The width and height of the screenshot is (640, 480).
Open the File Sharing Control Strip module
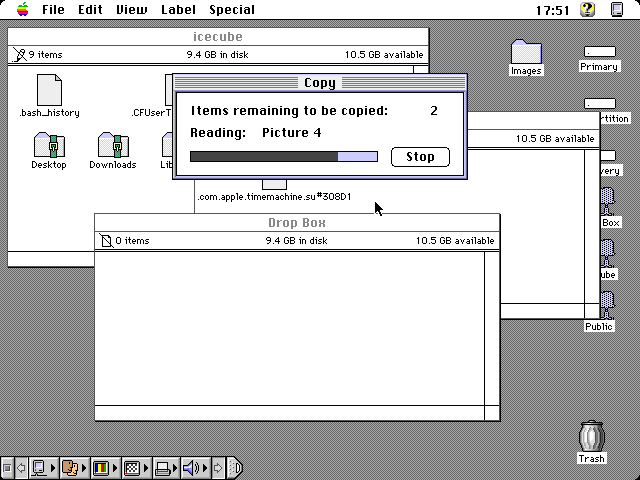pyautogui.click(x=74, y=468)
